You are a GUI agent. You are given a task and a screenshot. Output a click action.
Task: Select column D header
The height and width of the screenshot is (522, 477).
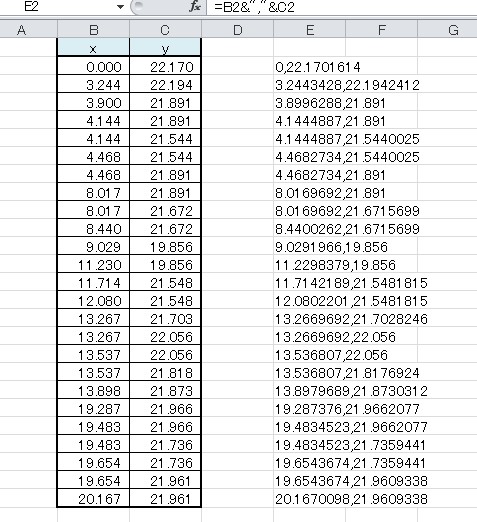(x=238, y=30)
